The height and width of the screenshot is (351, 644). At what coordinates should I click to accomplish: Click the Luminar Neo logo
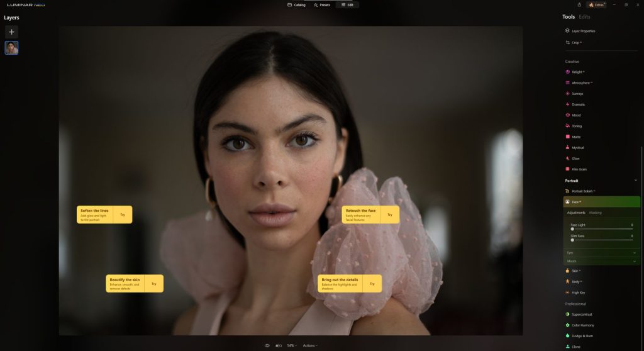tap(26, 5)
